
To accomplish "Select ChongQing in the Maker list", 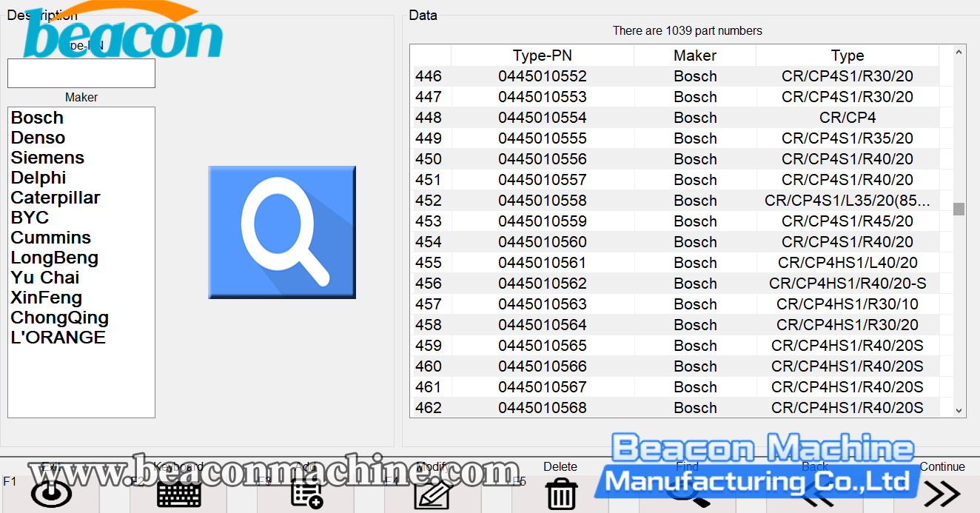I will (60, 318).
